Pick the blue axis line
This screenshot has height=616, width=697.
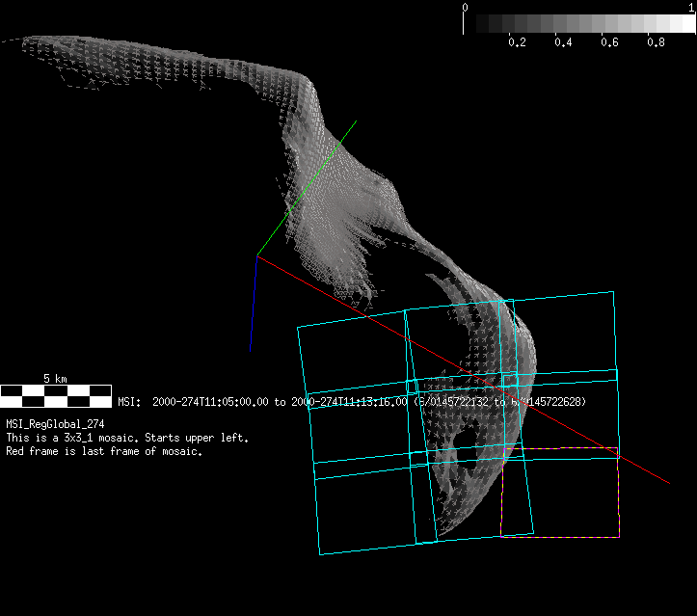coord(254,304)
